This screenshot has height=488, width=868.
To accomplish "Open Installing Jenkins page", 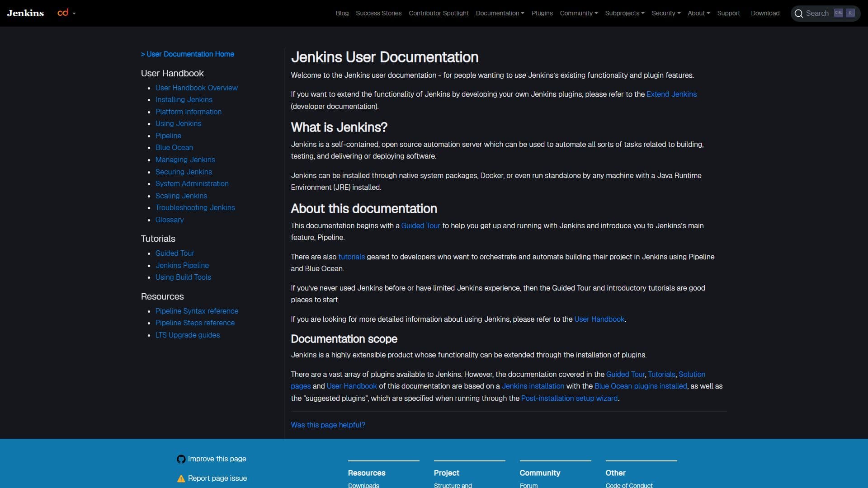I will [184, 99].
